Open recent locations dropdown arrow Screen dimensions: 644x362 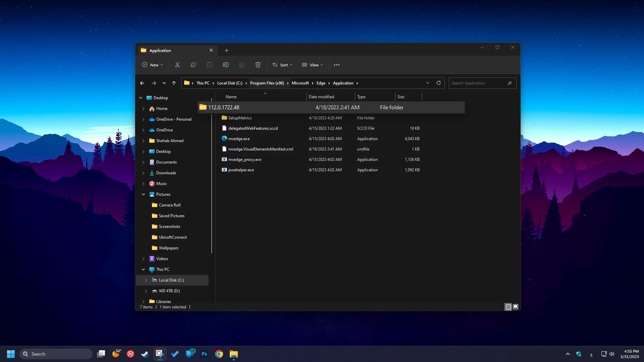[164, 83]
